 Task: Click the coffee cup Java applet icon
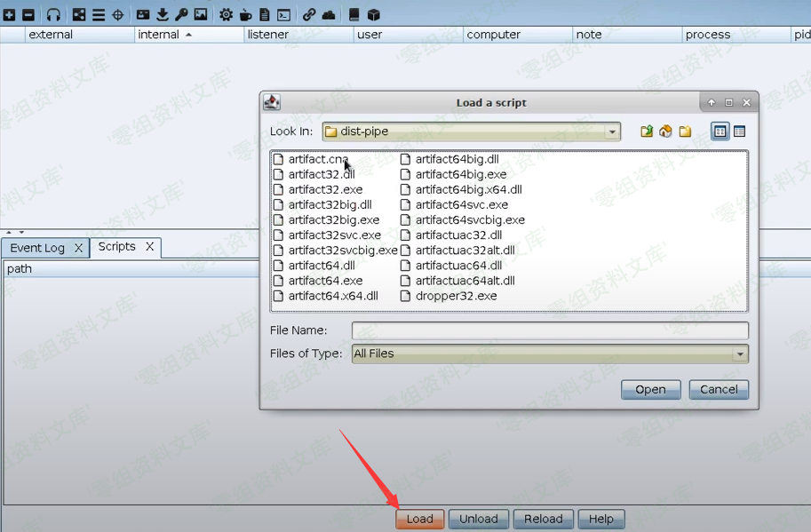click(x=245, y=14)
